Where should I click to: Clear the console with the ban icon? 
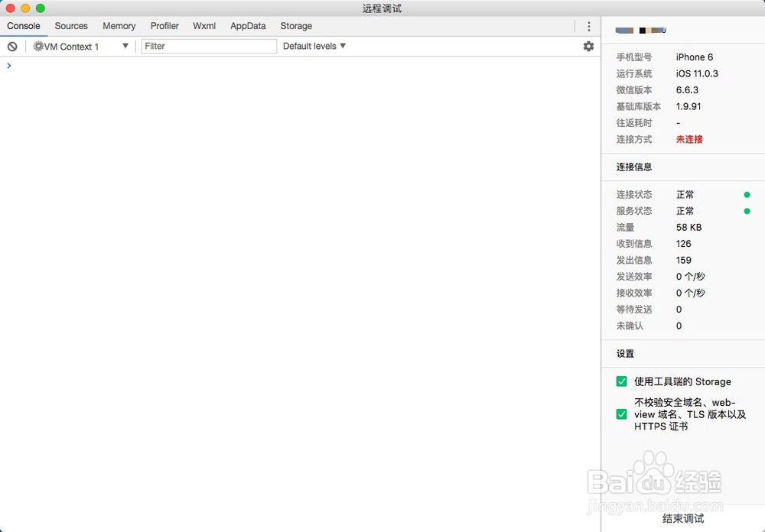12,47
